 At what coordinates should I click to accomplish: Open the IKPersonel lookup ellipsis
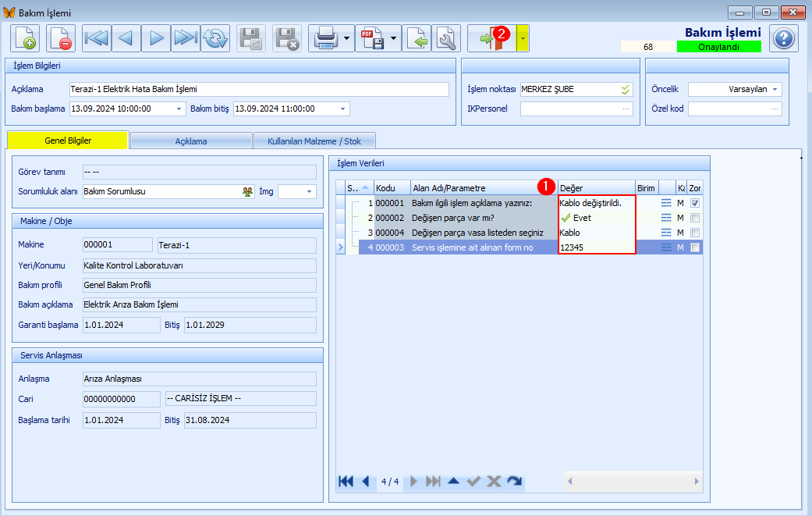pos(626,109)
